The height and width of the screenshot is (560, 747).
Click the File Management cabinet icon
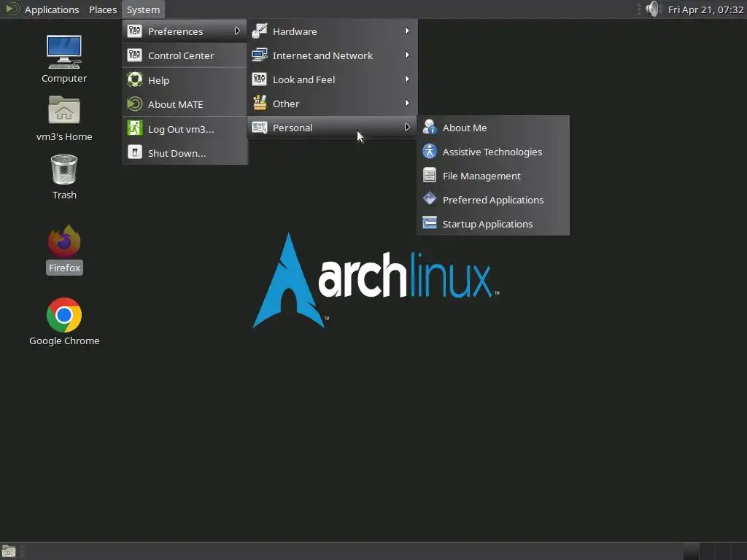coord(429,175)
